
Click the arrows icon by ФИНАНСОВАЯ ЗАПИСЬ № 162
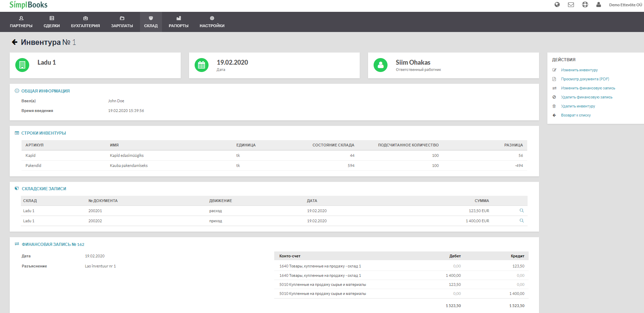17,244
